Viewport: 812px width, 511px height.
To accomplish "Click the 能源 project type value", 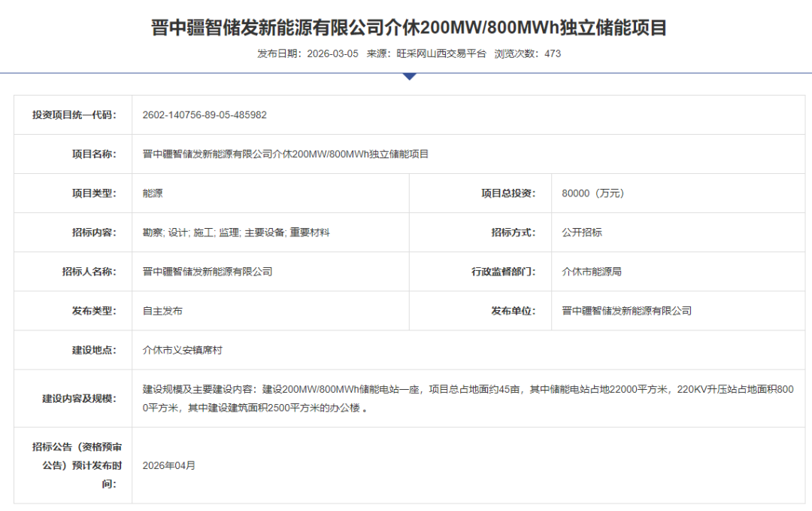I will coord(153,193).
